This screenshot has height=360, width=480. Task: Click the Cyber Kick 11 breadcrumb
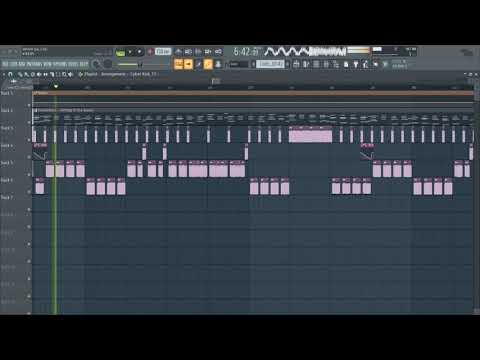pyautogui.click(x=143, y=74)
